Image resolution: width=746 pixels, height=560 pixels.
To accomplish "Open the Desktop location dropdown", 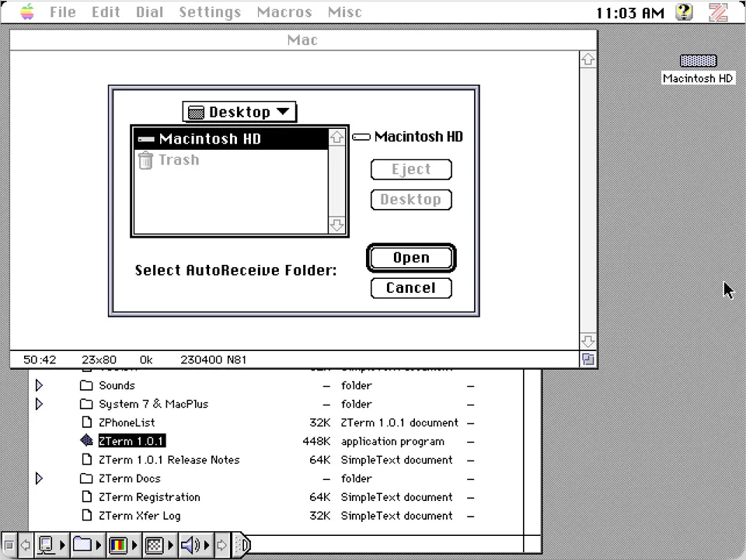I will [239, 111].
